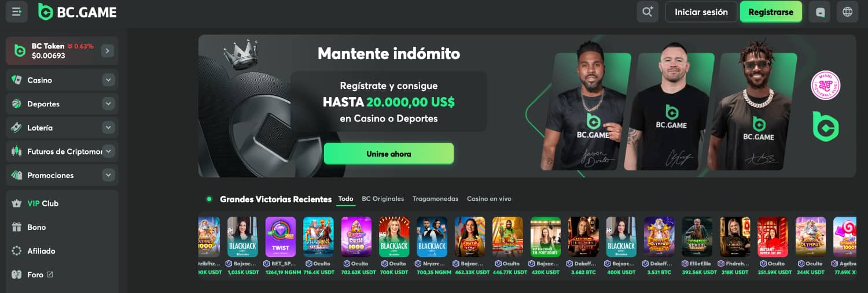Open the Foro external link
The width and height of the screenshot is (868, 293).
coord(50,275)
